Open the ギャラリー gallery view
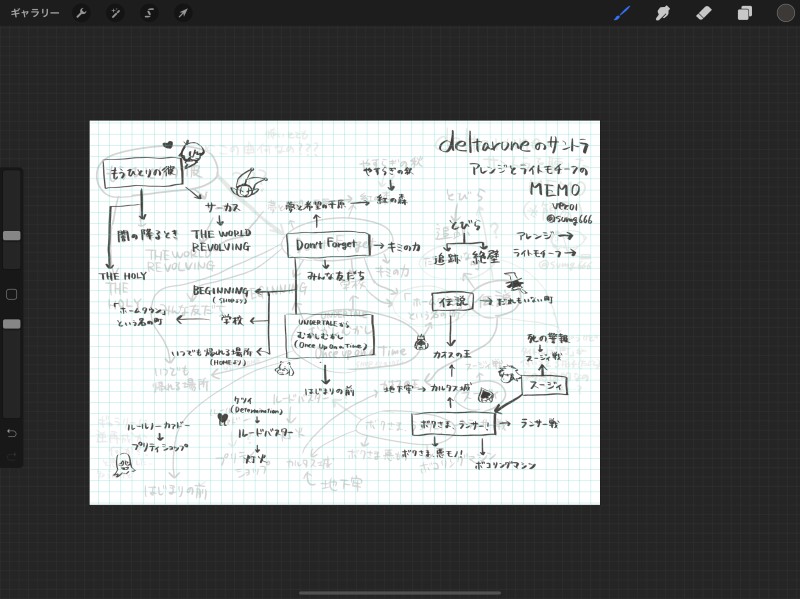Screen dimensions: 800x599 coord(35,13)
